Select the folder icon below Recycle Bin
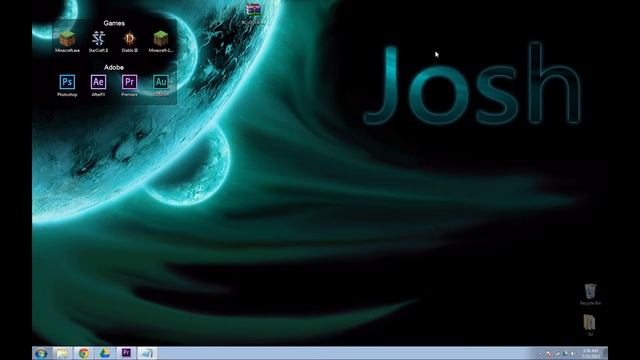This screenshot has width=640, height=360. coord(590,325)
